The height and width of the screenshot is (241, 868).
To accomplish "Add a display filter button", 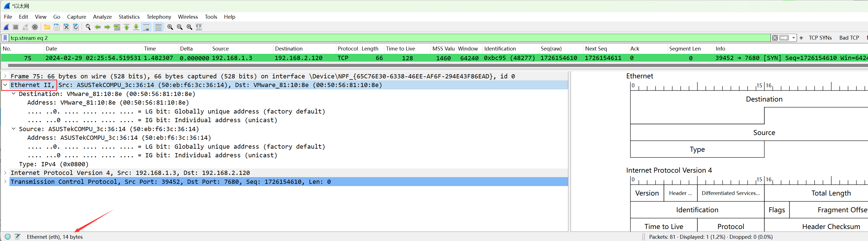I will click(801, 38).
